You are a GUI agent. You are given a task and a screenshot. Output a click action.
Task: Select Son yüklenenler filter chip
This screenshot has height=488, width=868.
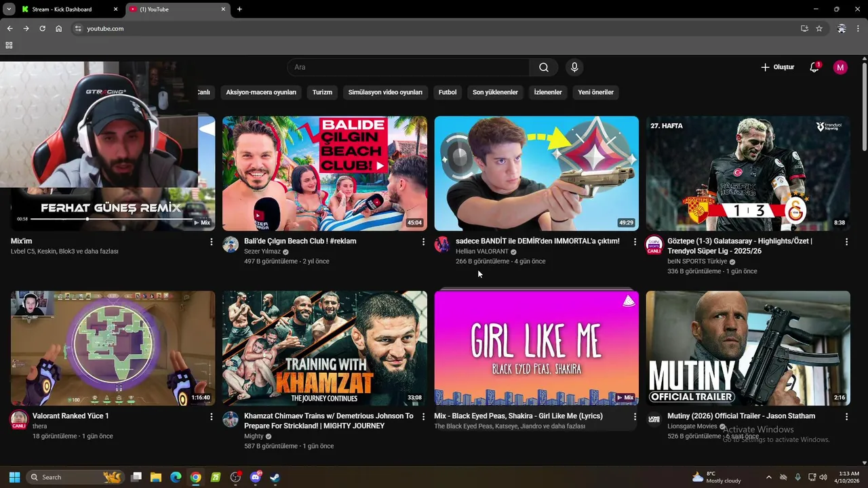click(495, 92)
